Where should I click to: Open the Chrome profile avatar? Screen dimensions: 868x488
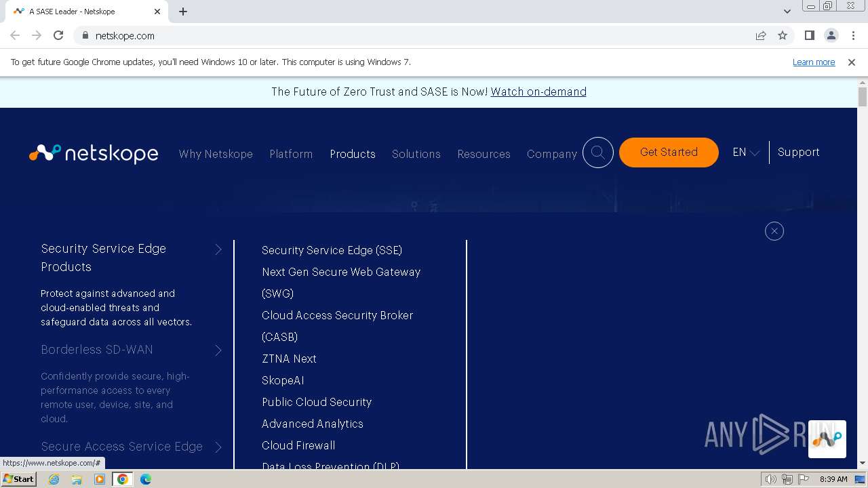coord(831,35)
